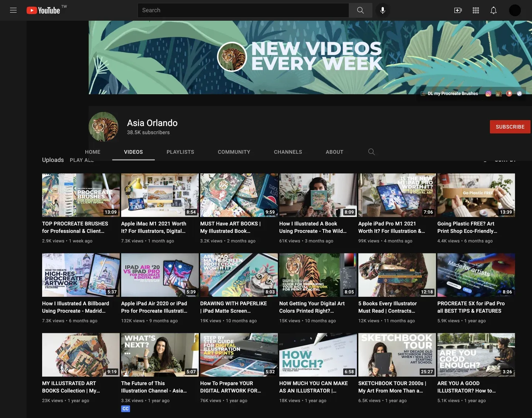Click the Apple iMac M1 2021 title

[154, 227]
